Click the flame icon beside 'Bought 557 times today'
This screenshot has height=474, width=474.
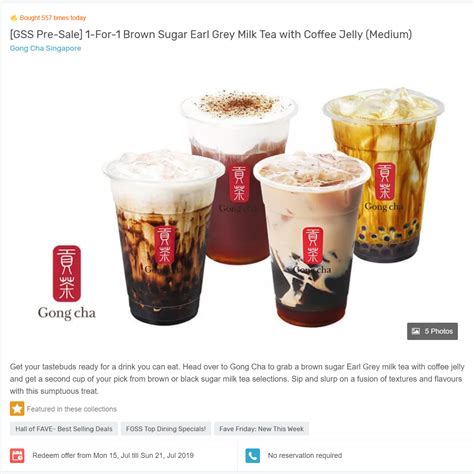click(x=13, y=18)
